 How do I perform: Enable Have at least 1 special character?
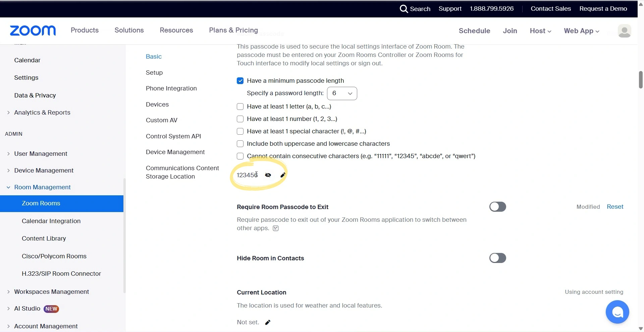[240, 131]
